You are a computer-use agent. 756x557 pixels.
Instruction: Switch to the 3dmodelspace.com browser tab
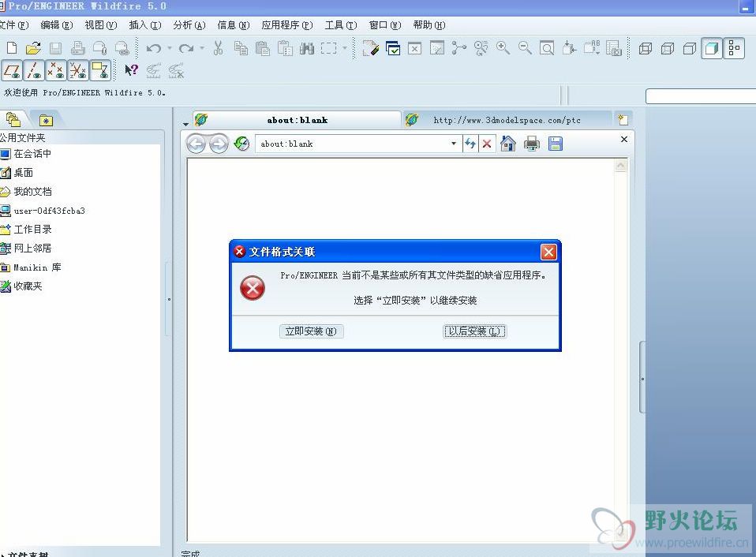[x=507, y=120]
